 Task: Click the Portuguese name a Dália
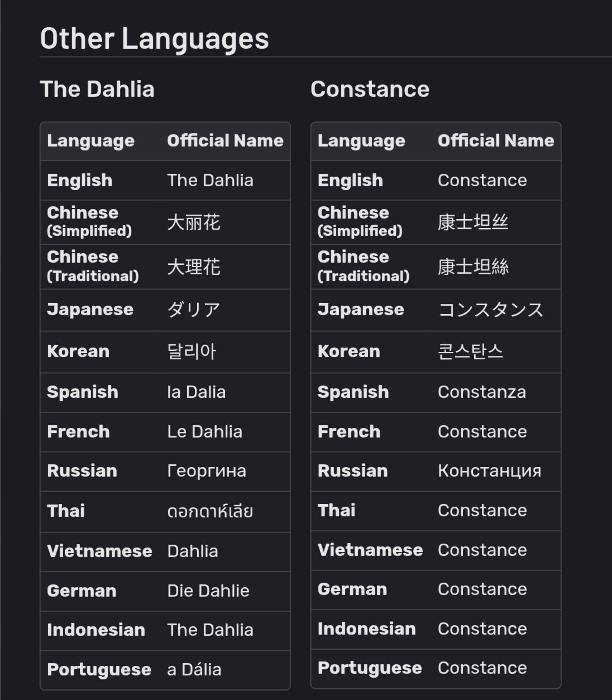pyautogui.click(x=194, y=669)
